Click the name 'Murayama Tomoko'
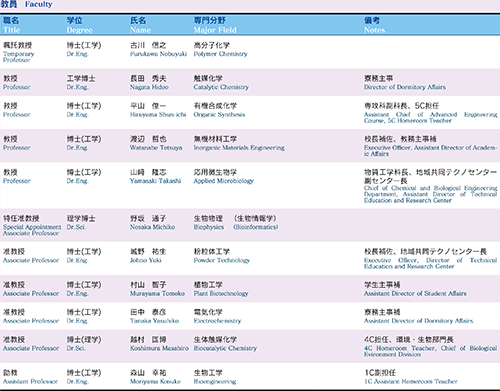Image resolution: width=500 pixels, height=391 pixels. pyautogui.click(x=157, y=293)
